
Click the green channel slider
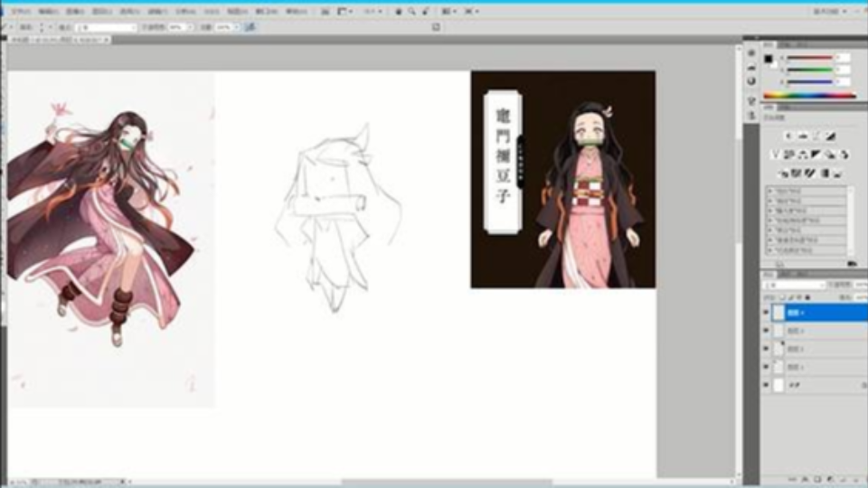(x=810, y=70)
